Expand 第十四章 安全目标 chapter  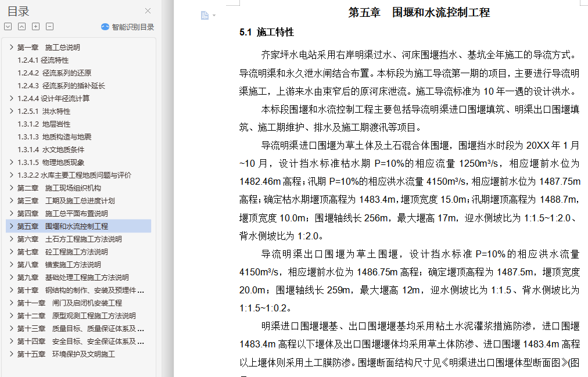point(11,341)
